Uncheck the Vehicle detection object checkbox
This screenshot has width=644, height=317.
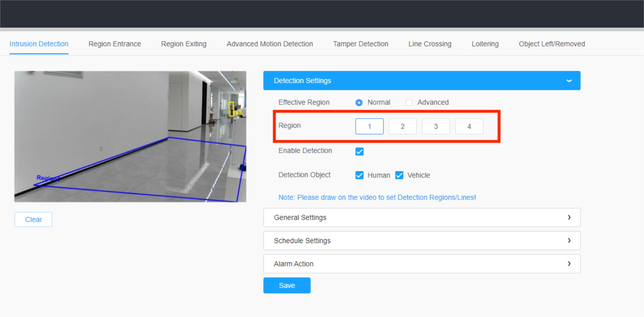tap(399, 175)
